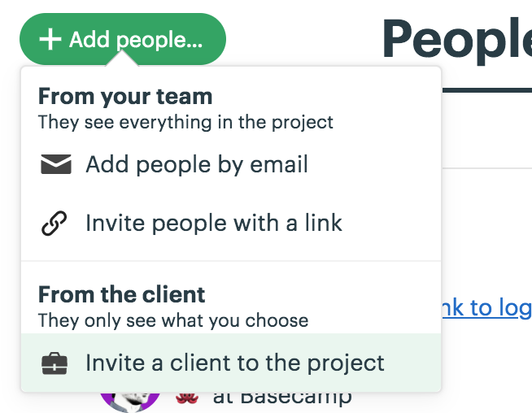Screen dimensions: 532x413
Task: Choose Add people by email
Action: pyautogui.click(x=231, y=164)
